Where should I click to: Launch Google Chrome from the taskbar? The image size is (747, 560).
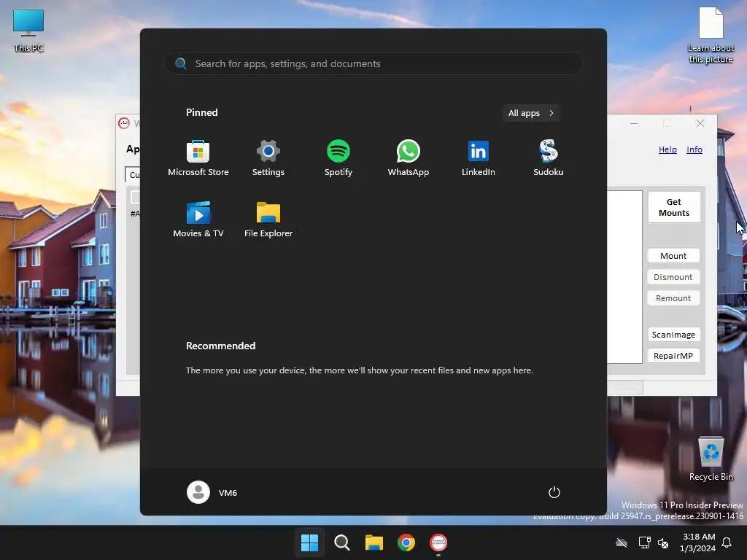coord(406,542)
